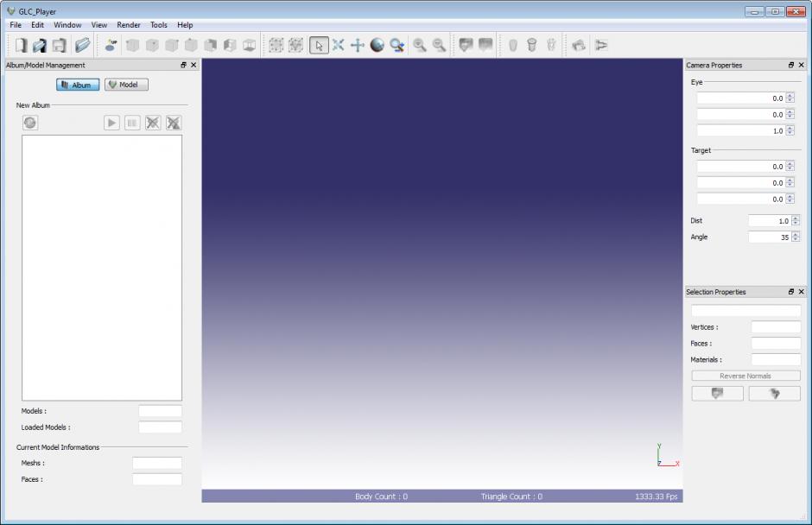The width and height of the screenshot is (812, 525).
Task: Float the Selection Properties panel
Action: point(790,292)
